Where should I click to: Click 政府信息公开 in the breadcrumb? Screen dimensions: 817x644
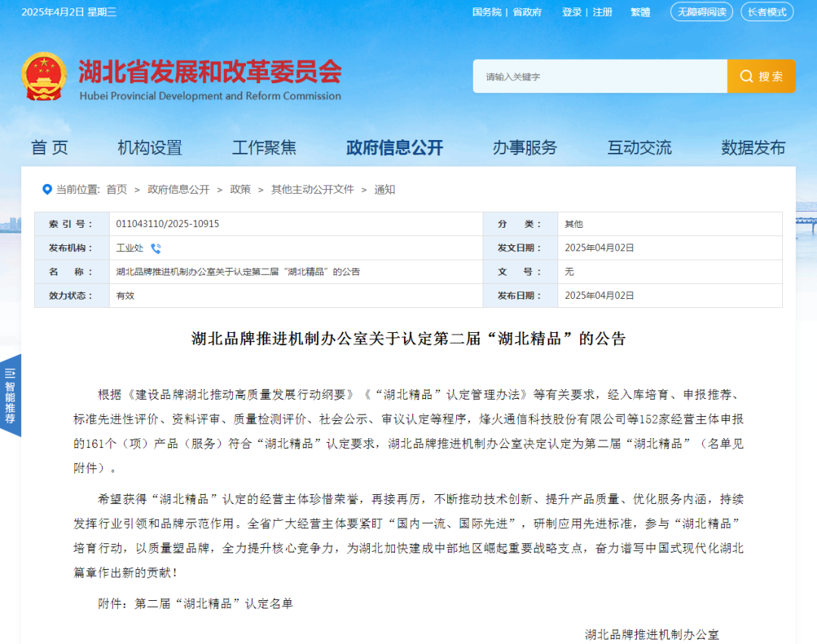tap(179, 190)
